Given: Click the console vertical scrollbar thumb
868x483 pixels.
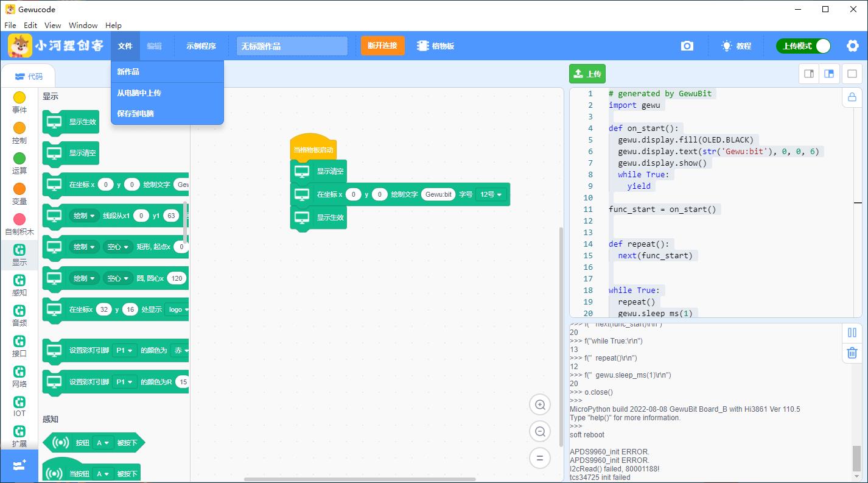Looking at the screenshot, I should 856,458.
